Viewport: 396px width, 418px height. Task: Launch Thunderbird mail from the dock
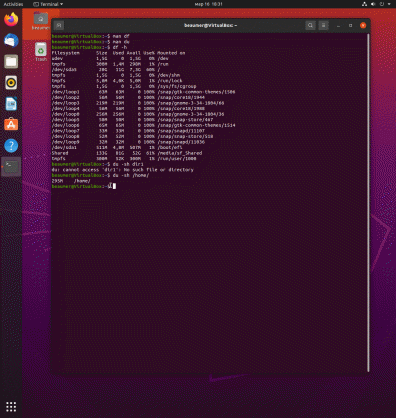point(11,40)
